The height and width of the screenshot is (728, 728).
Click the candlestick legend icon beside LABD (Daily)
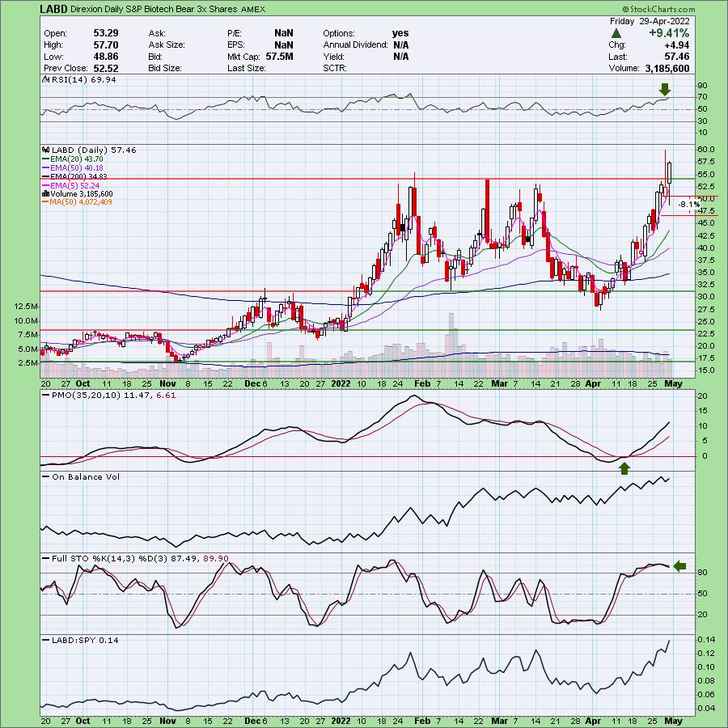[45, 150]
